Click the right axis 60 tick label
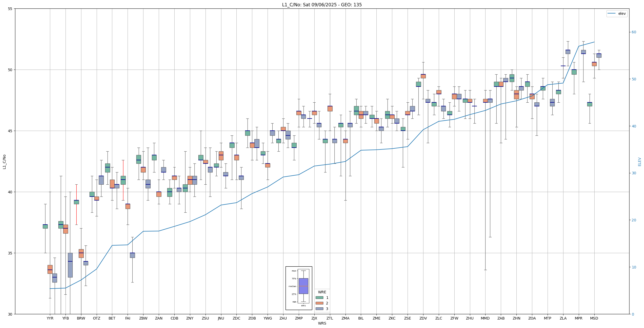Screen dimensions: 644x328 click(634, 32)
